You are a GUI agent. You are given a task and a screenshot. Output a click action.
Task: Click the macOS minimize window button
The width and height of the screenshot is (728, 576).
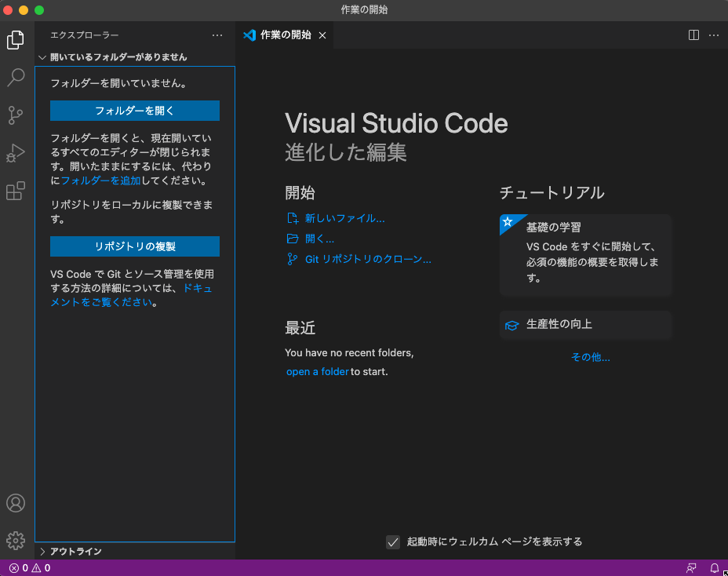click(24, 9)
